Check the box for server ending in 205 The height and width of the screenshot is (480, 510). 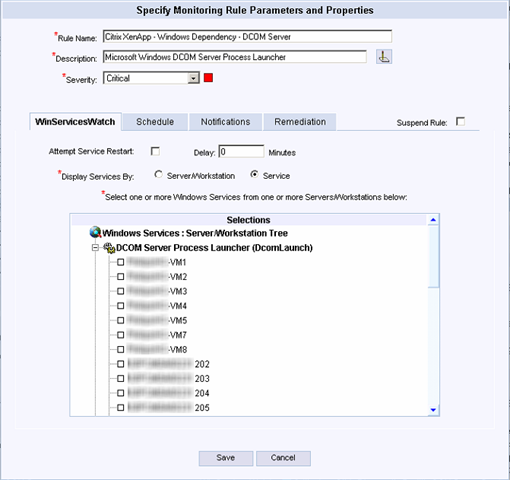click(x=121, y=408)
